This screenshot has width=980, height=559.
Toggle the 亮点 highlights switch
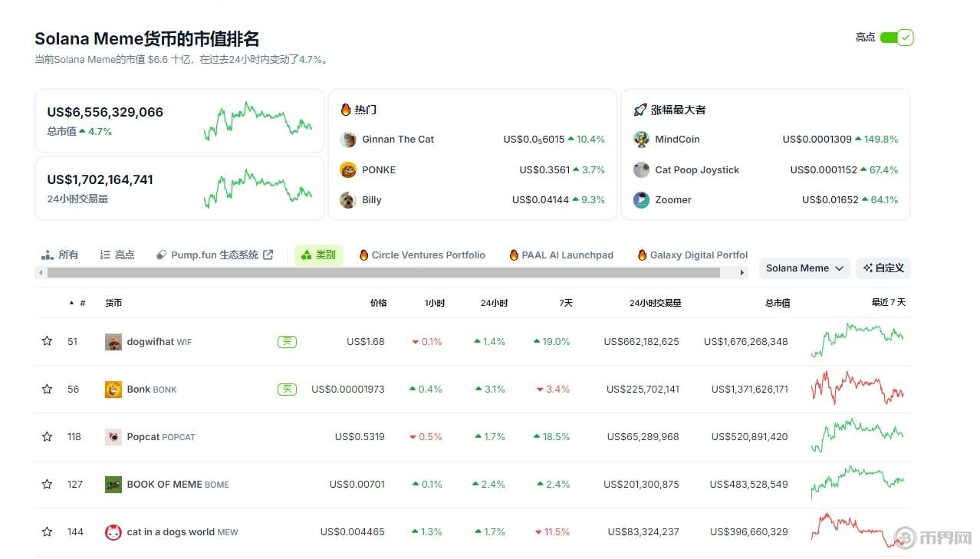[896, 38]
